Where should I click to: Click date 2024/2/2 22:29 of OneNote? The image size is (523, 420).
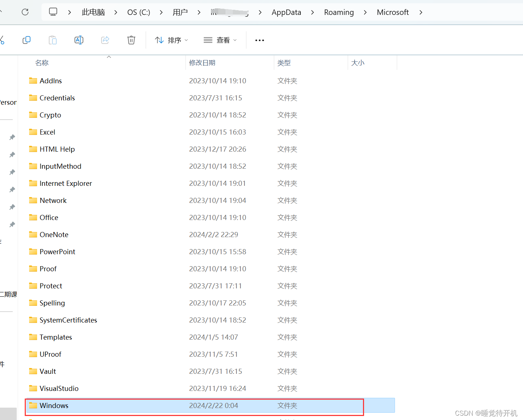[213, 235]
